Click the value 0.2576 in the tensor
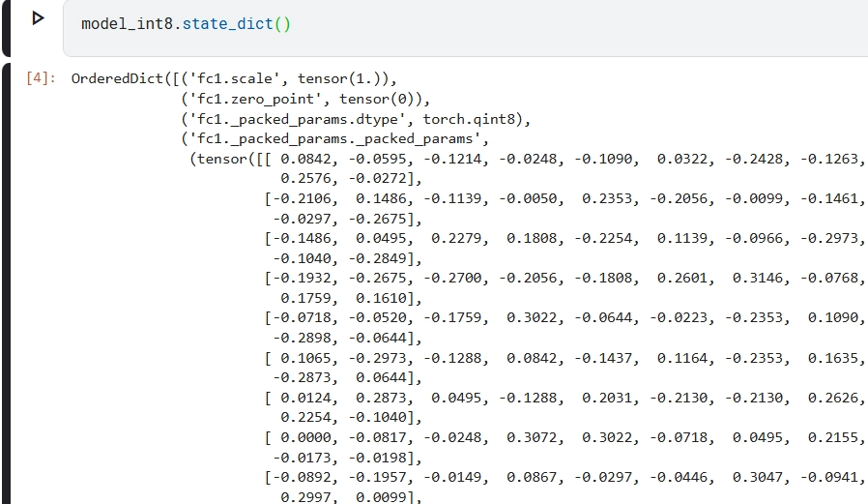The height and width of the screenshot is (504, 868). coord(306,178)
